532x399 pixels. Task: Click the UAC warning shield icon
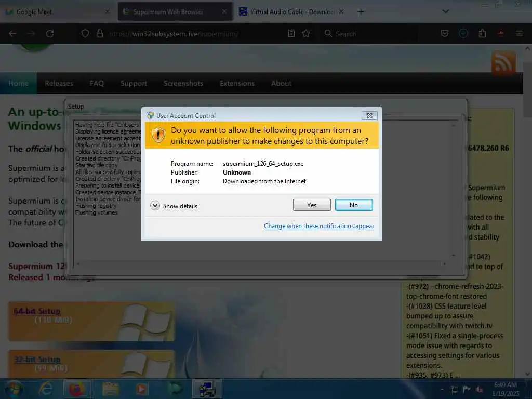(x=158, y=135)
